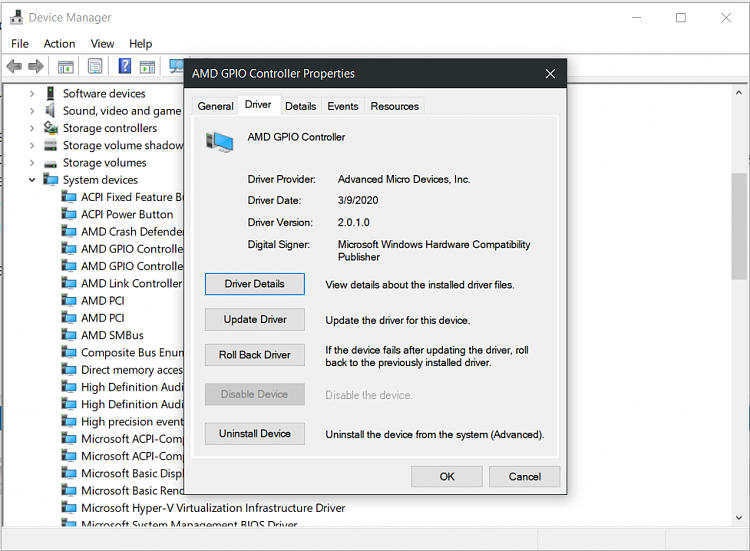Click the Forward arrow in the toolbar
The image size is (750, 551).
pos(36,67)
